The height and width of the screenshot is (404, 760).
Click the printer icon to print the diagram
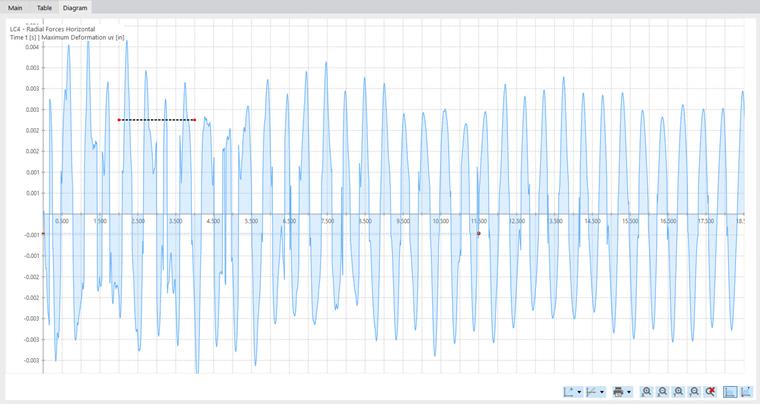pos(618,391)
